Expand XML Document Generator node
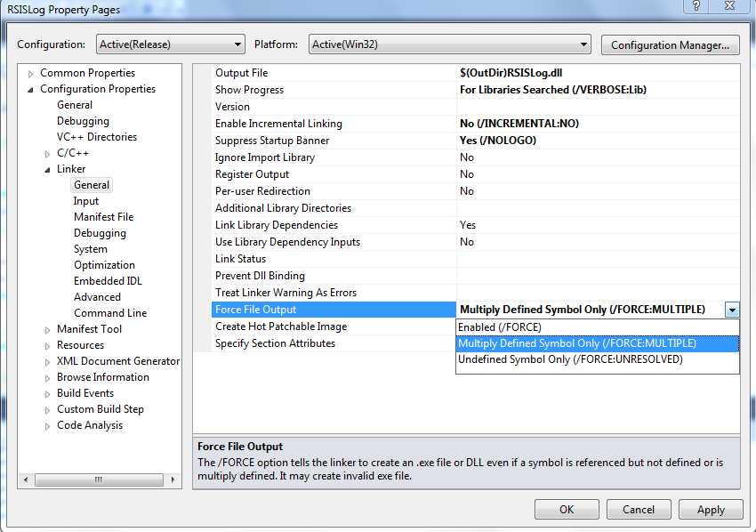756x532 pixels. click(x=47, y=362)
